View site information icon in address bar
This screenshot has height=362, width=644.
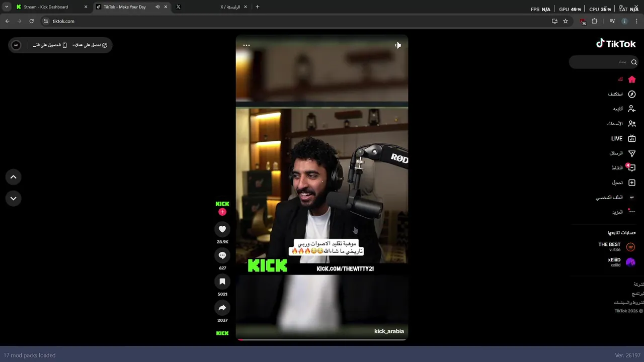[x=46, y=21]
